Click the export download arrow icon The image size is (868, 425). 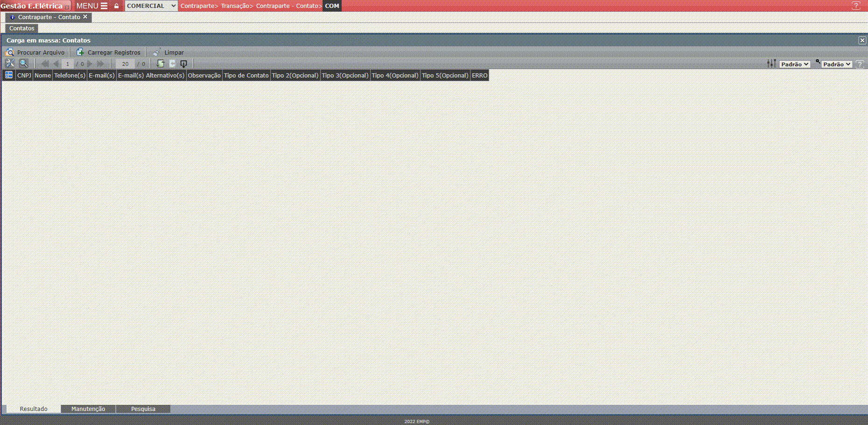click(x=183, y=64)
